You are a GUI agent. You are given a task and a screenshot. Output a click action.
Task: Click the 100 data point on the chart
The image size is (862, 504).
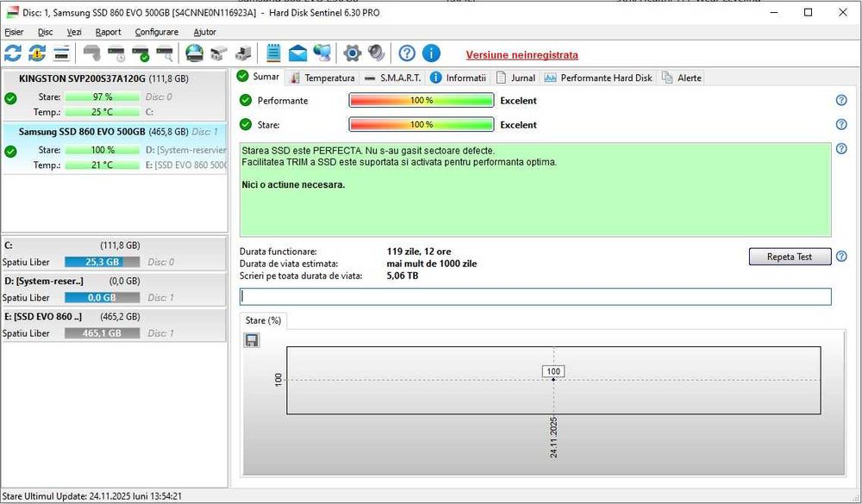553,379
